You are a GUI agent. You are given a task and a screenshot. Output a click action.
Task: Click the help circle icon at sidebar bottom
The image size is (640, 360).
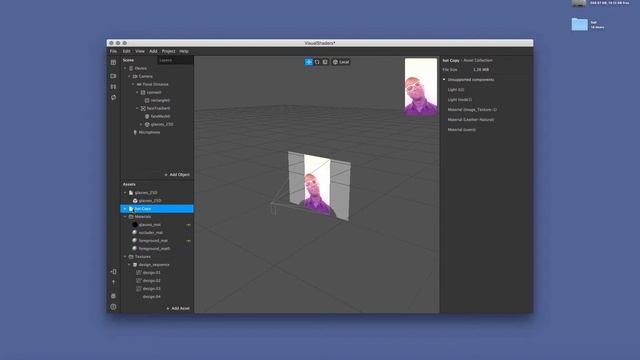113,307
